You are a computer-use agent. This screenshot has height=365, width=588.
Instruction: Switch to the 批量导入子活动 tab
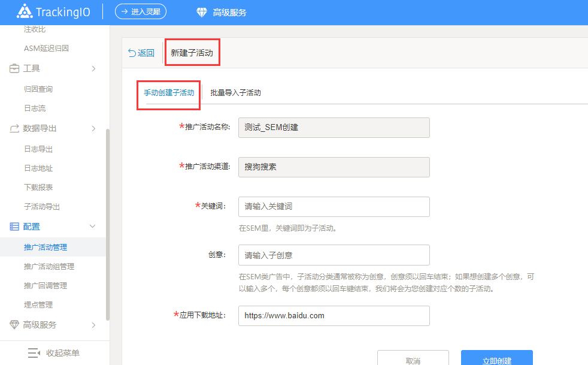point(235,93)
